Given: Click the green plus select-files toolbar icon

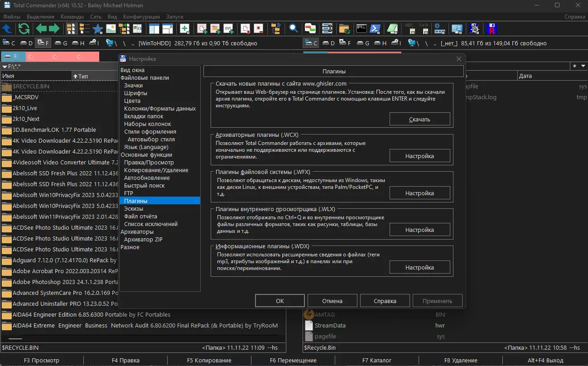Looking at the screenshot, I should coord(184,29).
